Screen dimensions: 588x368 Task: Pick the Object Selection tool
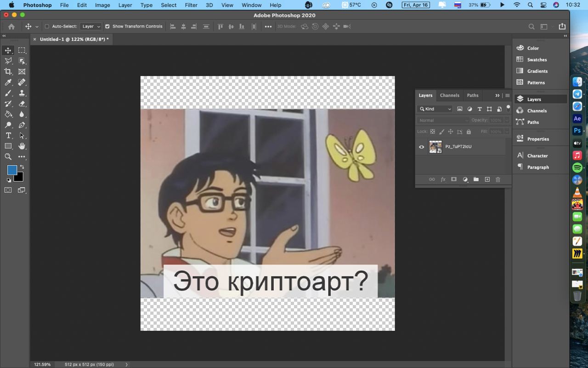point(22,61)
